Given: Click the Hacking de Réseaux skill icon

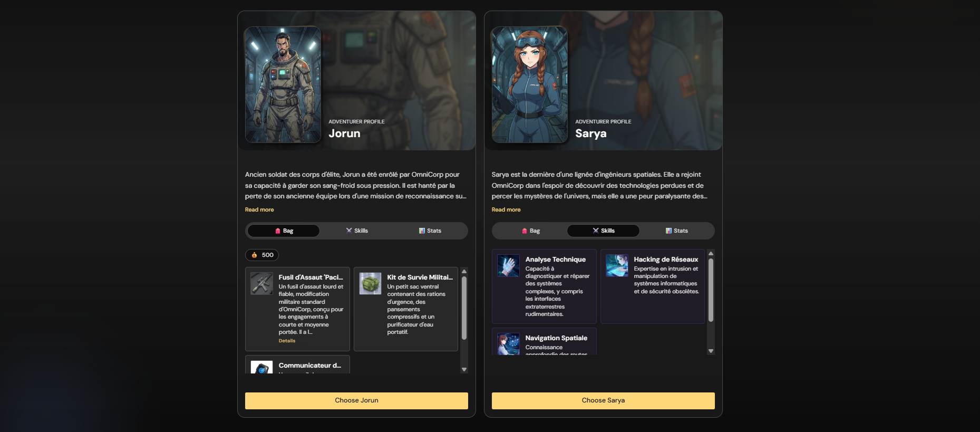Looking at the screenshot, I should (617, 266).
